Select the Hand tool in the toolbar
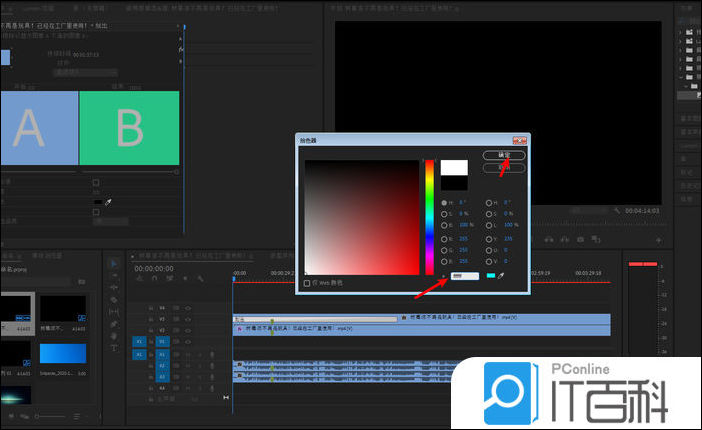 point(114,336)
